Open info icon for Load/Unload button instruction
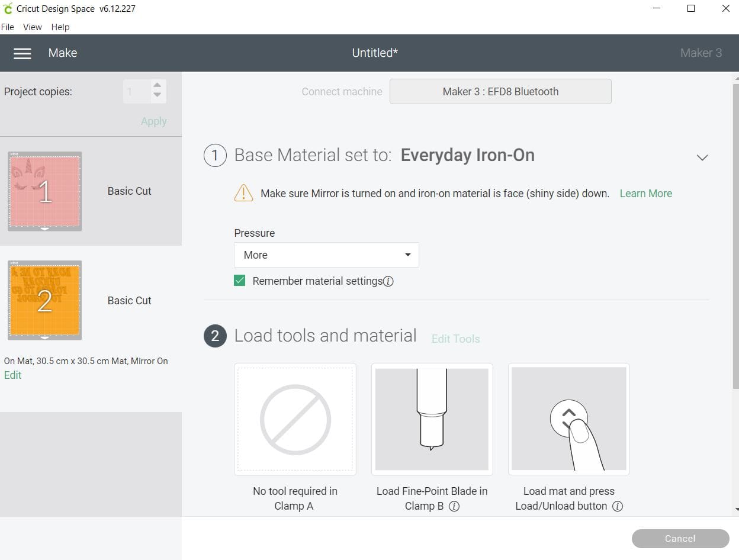 click(x=617, y=507)
